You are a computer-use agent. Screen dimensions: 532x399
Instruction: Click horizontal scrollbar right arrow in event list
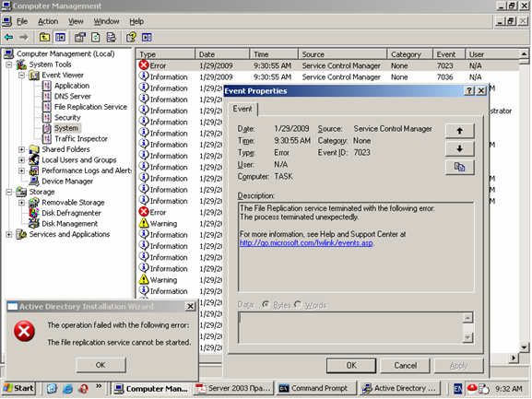514,358
